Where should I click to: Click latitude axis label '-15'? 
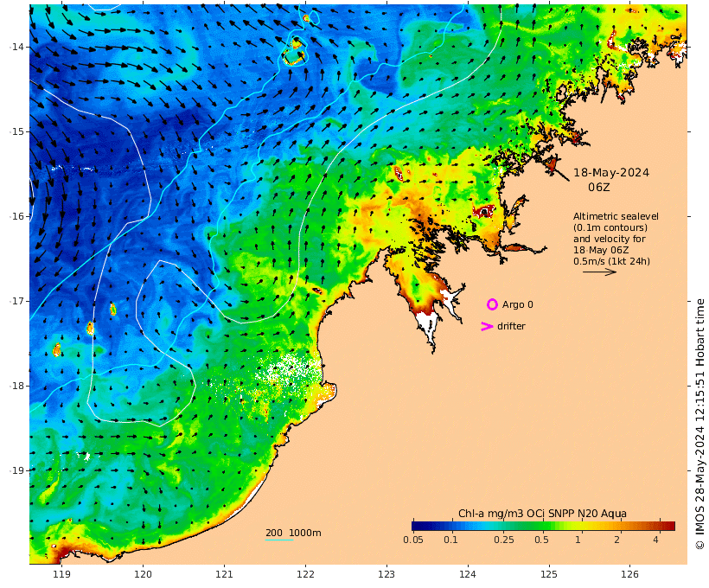pyautogui.click(x=16, y=131)
